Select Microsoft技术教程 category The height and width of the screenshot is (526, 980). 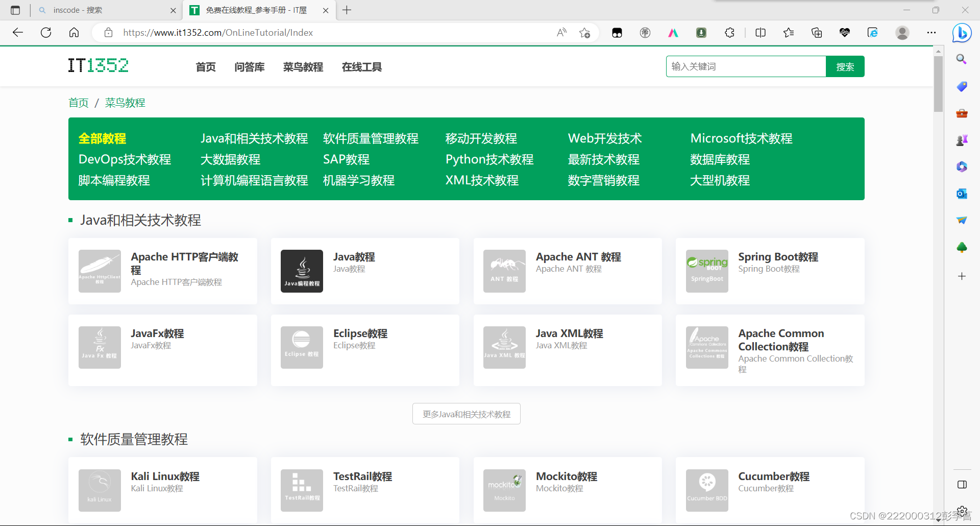click(741, 138)
